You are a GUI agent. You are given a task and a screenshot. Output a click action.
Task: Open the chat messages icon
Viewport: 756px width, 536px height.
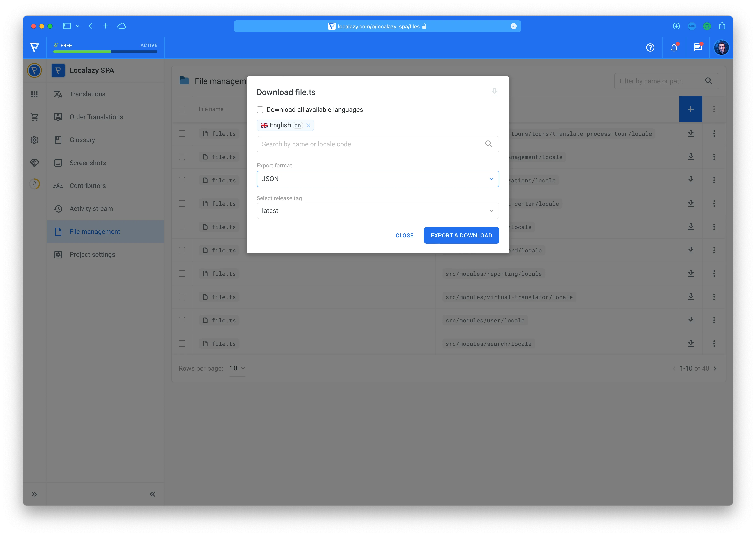point(698,48)
